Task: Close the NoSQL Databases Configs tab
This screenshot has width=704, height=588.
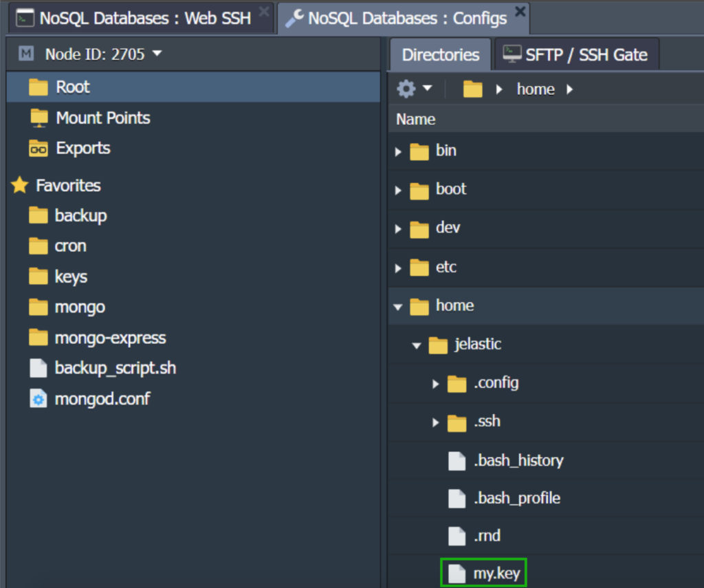Action: [x=520, y=11]
